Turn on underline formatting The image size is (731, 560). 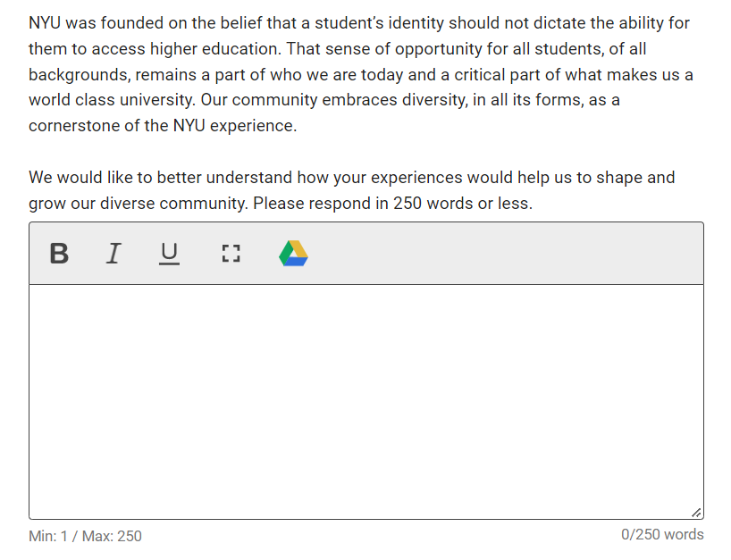pos(169,254)
